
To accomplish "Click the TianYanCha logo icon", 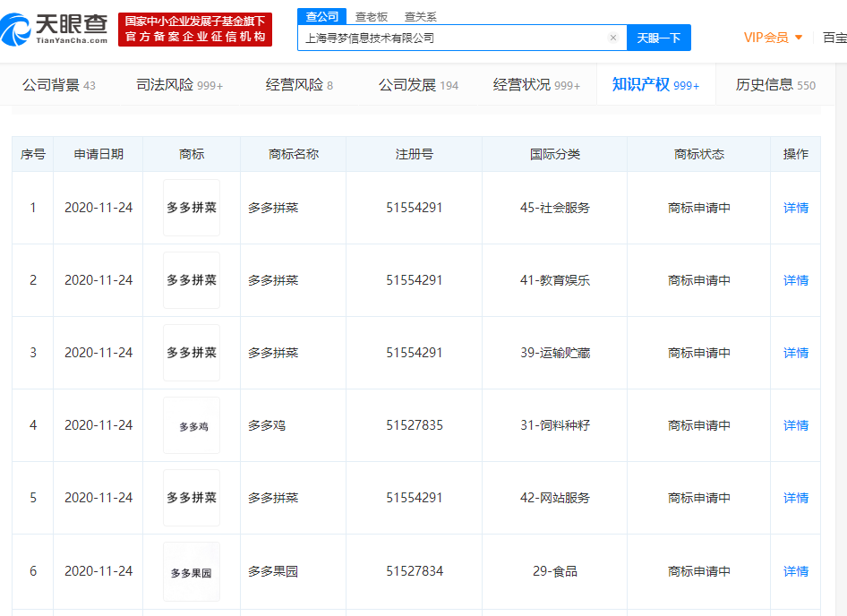I will click(18, 29).
